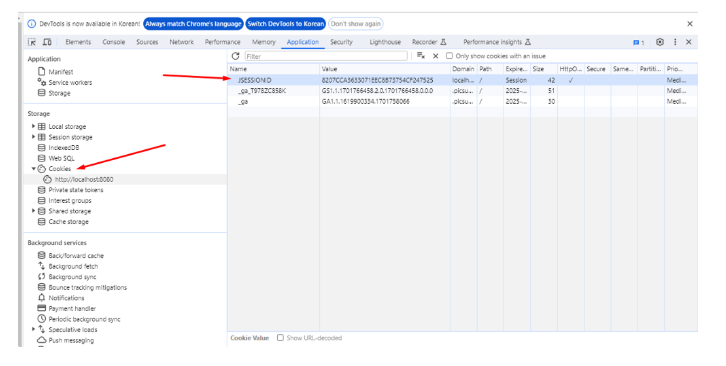Check Show URL-decoded option
The width and height of the screenshot is (726, 366).
[x=280, y=338]
